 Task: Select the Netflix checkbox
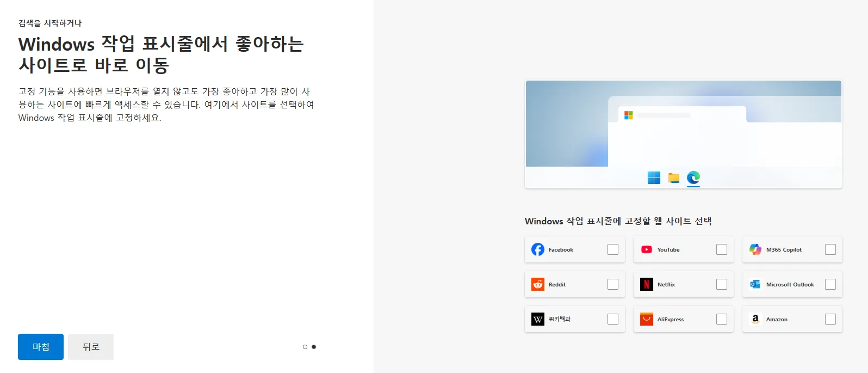click(722, 284)
